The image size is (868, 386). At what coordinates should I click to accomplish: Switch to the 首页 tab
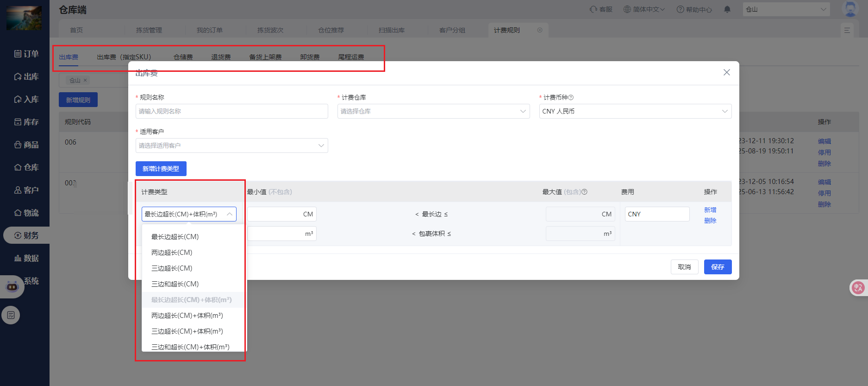pyautogui.click(x=76, y=30)
